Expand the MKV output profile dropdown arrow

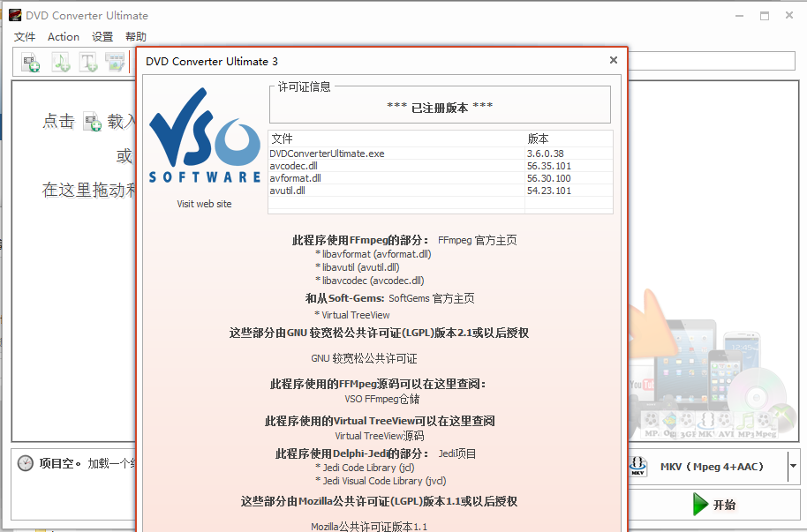[x=793, y=466]
